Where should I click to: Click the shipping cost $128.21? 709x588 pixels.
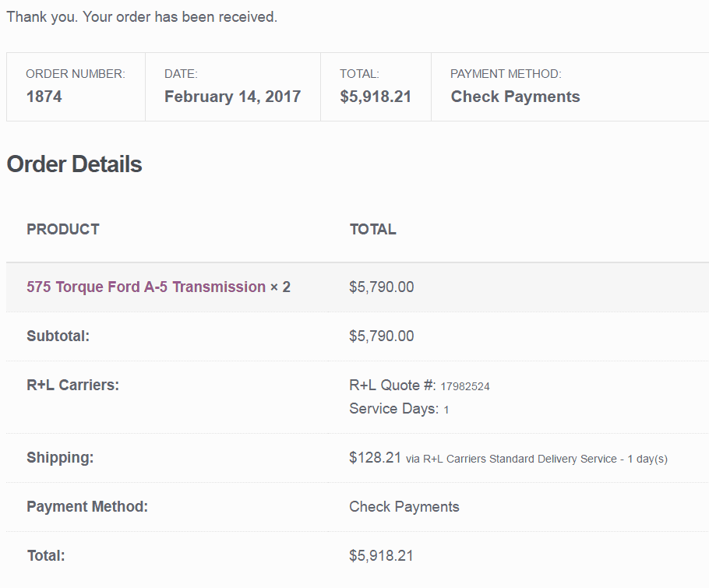(x=375, y=457)
